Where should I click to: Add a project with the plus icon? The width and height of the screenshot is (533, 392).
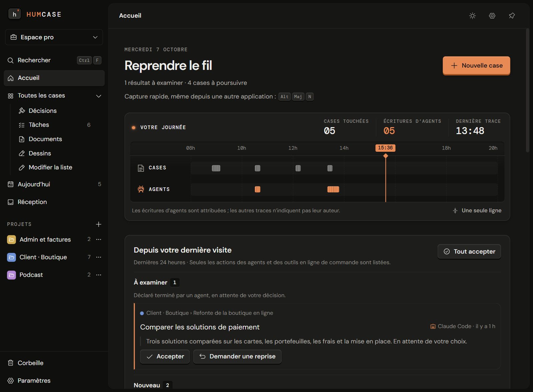click(99, 224)
